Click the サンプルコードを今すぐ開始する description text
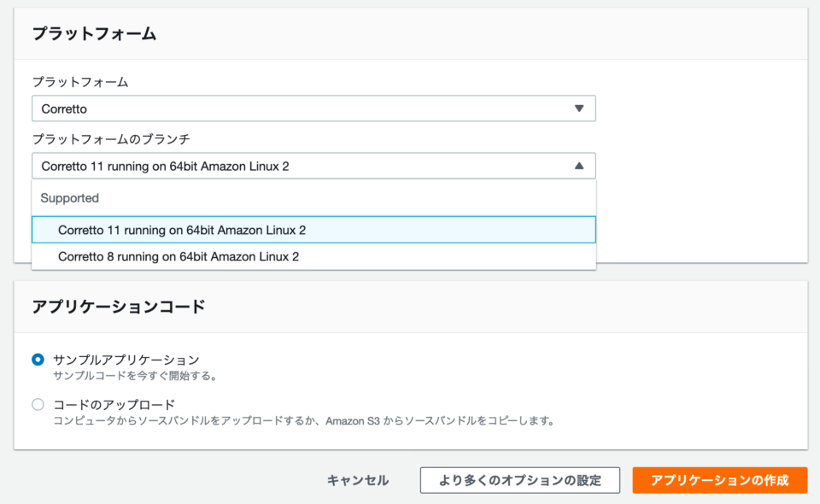The image size is (820, 504). 126,373
